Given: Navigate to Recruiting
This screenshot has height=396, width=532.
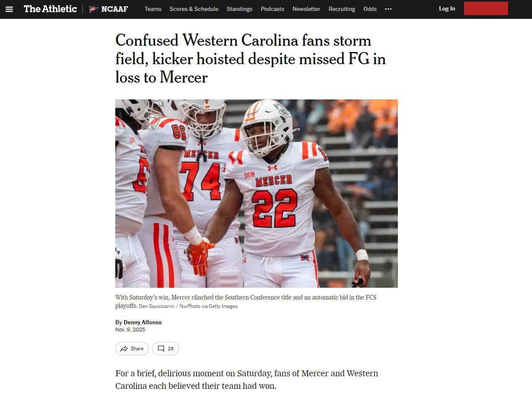Looking at the screenshot, I should (342, 9).
